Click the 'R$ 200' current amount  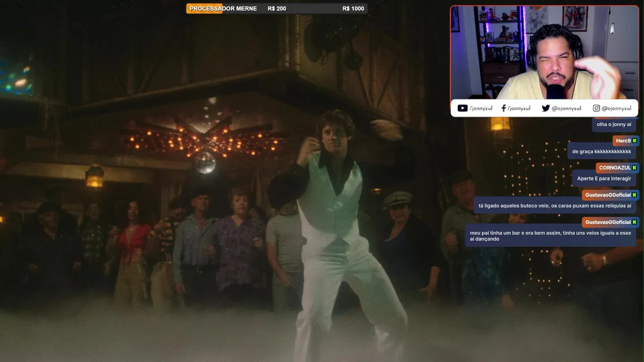pos(277,9)
